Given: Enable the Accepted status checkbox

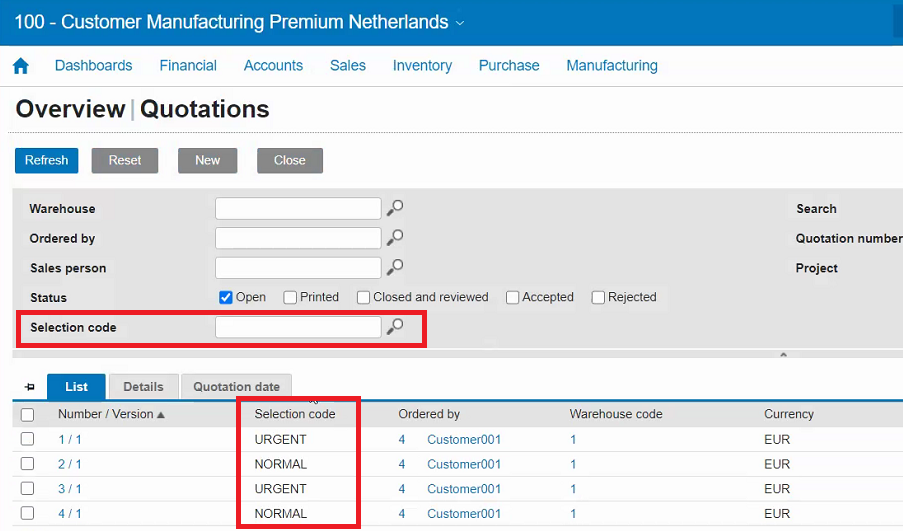Looking at the screenshot, I should (x=513, y=297).
